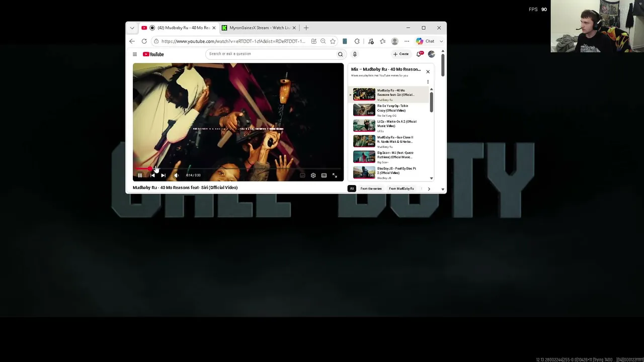The height and width of the screenshot is (362, 644).
Task: Open the browser Extensions puzzle icon
Action: point(357,41)
